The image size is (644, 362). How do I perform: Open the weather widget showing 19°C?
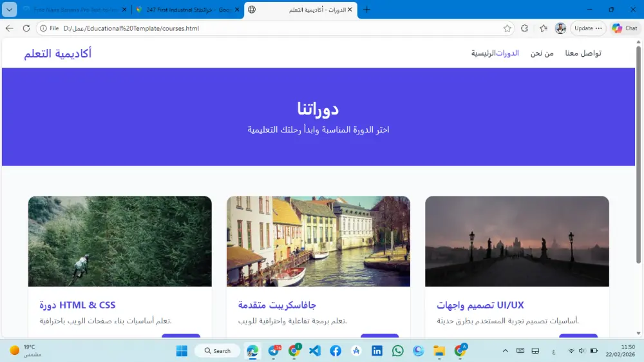(x=26, y=350)
